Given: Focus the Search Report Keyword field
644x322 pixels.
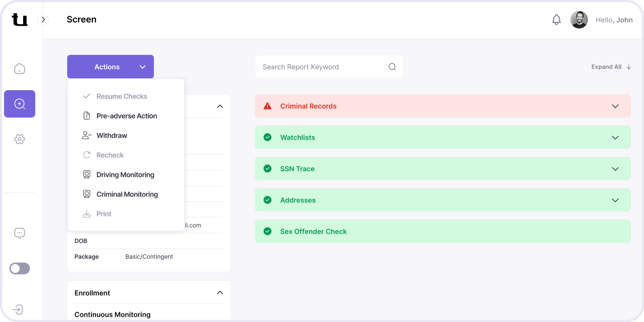Looking at the screenshot, I should coord(322,67).
